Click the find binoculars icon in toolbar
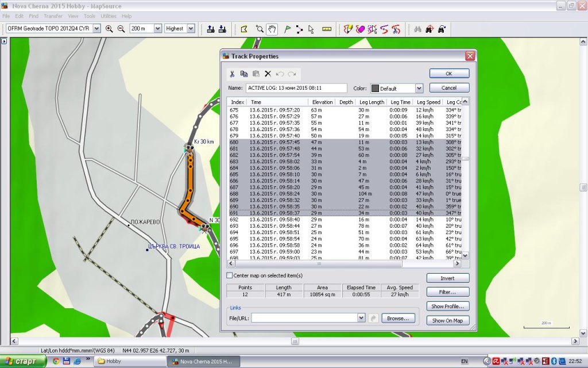 417,29
